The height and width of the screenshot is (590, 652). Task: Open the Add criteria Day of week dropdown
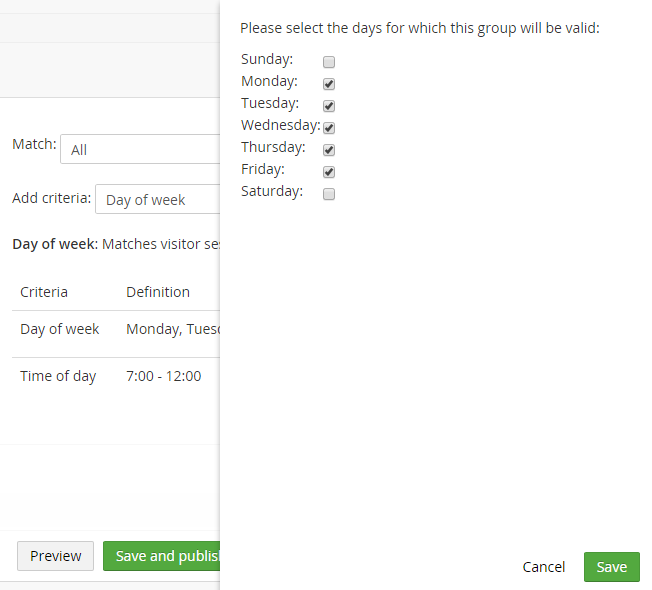pos(158,199)
